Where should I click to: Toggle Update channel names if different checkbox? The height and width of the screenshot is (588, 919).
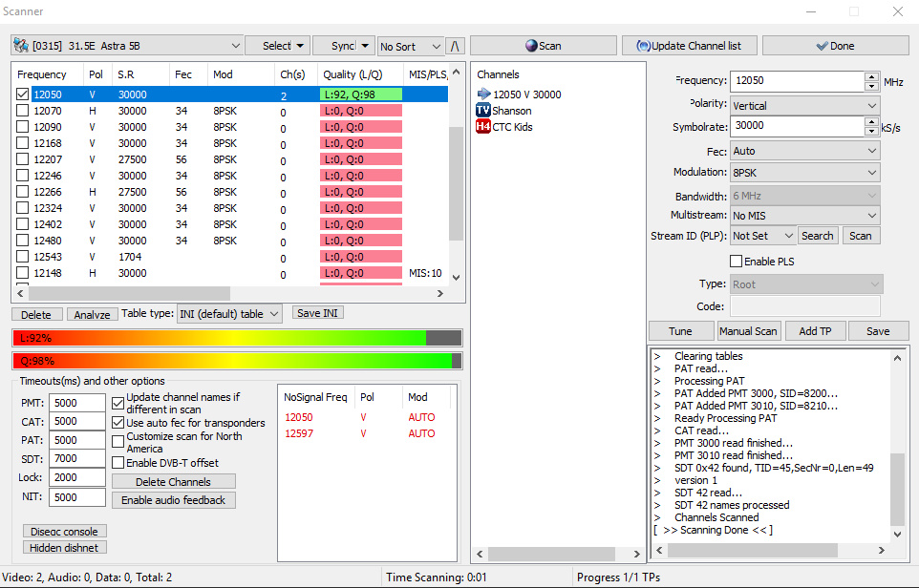118,403
